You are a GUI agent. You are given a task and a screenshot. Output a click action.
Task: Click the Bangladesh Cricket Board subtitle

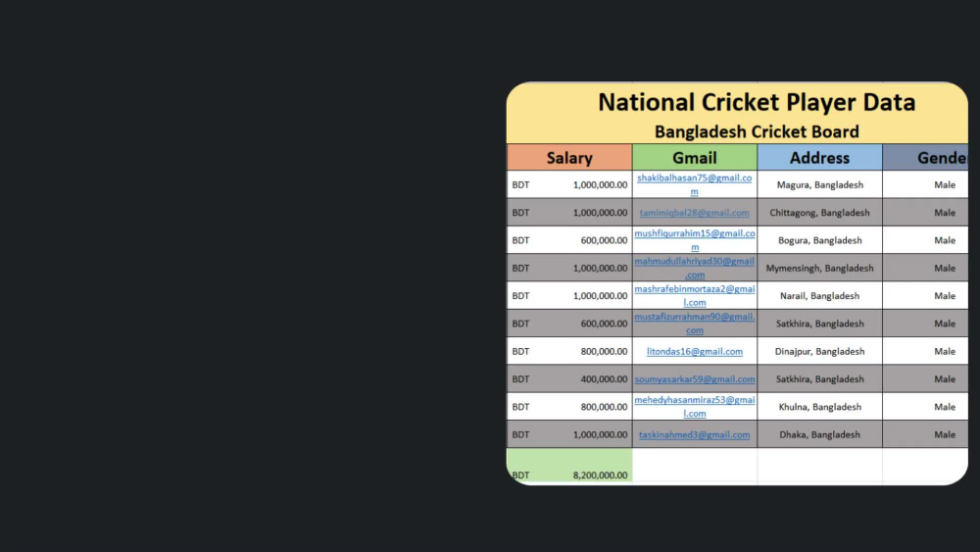coord(757,132)
